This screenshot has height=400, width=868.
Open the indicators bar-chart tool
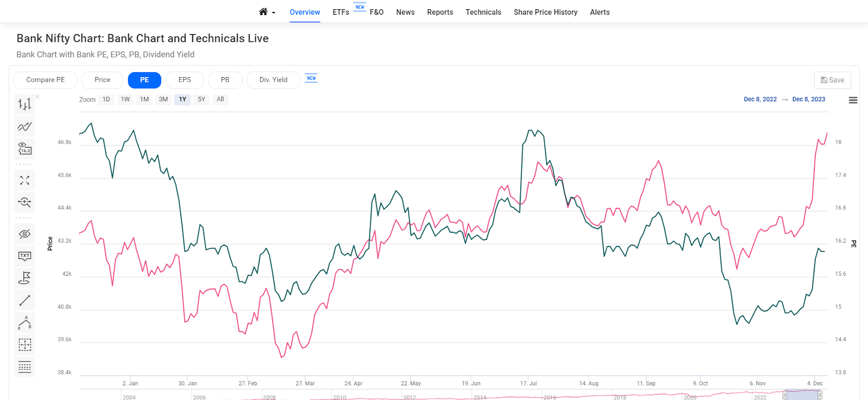[24, 104]
